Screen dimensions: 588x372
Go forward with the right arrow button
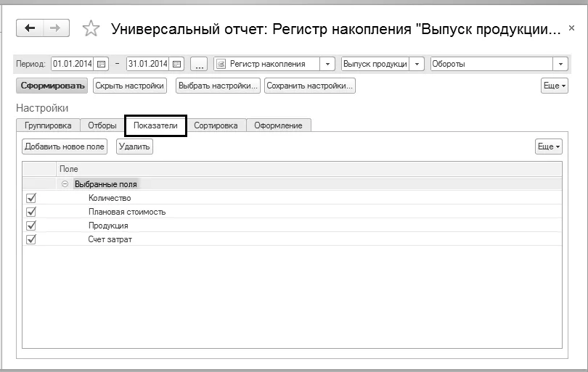(56, 28)
